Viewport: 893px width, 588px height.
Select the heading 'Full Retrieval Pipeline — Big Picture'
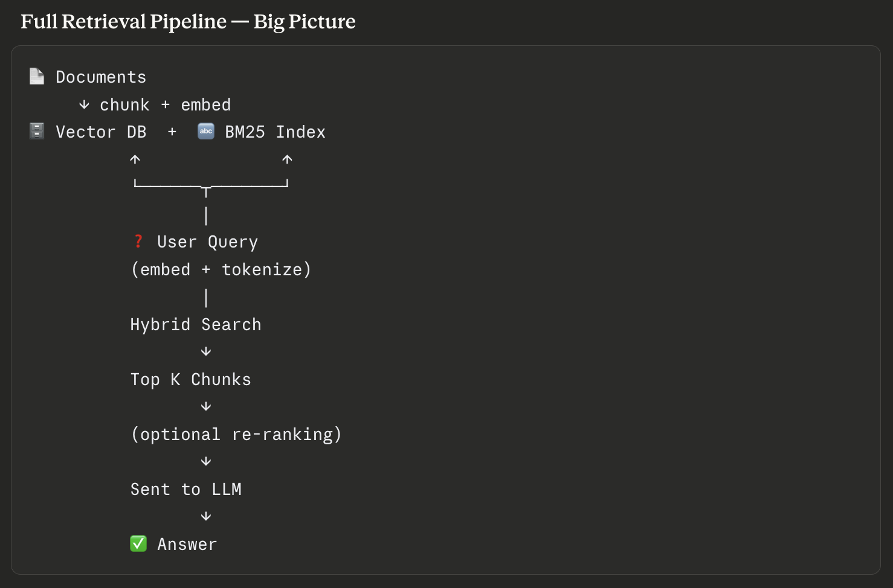(188, 22)
